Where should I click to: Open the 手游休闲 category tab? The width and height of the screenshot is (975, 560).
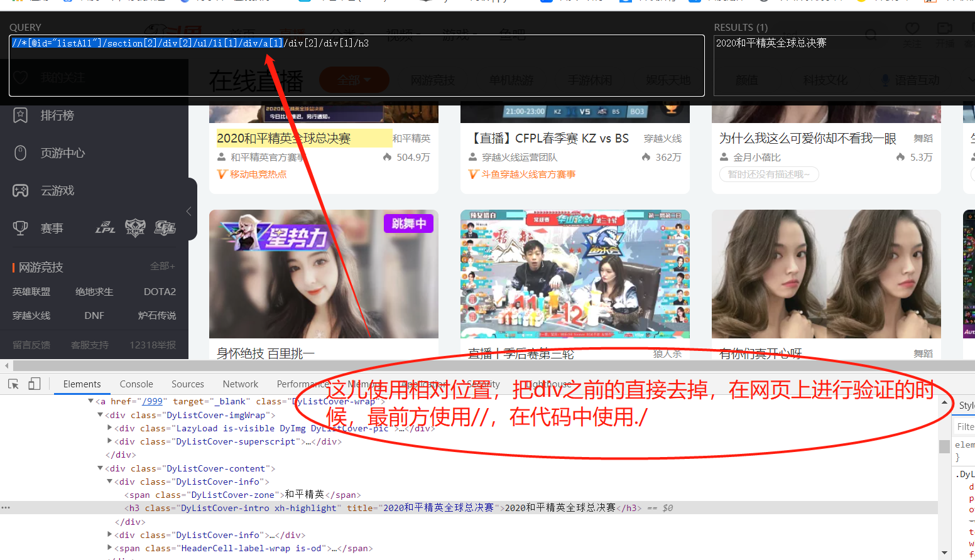pyautogui.click(x=589, y=80)
